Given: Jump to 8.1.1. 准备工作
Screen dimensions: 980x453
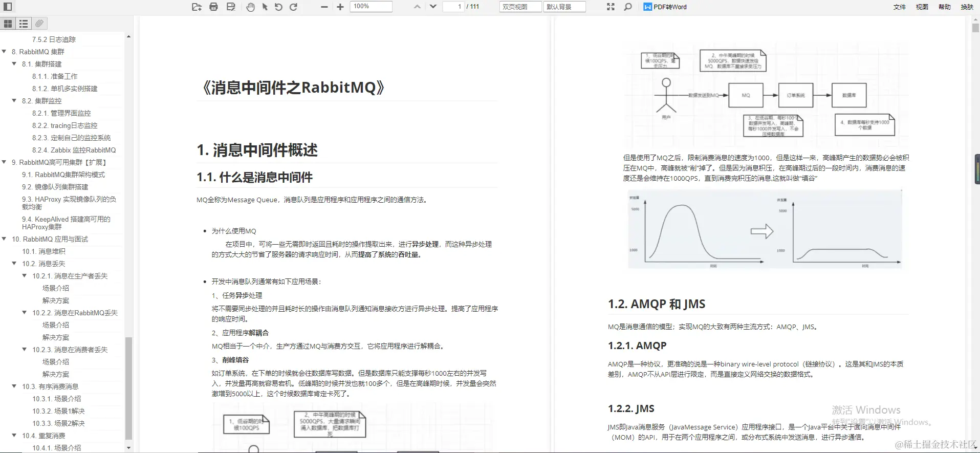Looking at the screenshot, I should pos(55,76).
